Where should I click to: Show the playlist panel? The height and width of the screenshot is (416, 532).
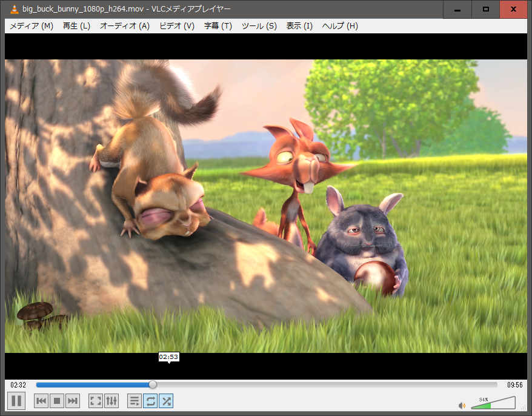(135, 401)
